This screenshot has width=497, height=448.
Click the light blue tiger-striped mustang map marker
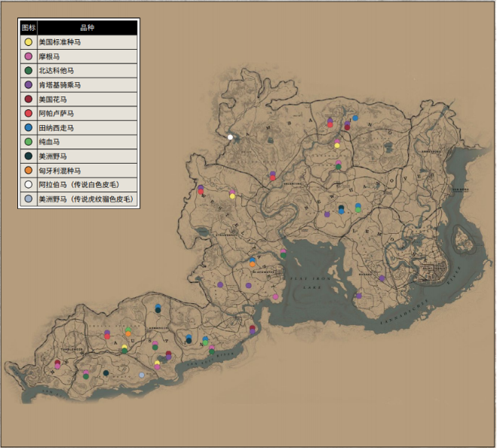(142, 375)
